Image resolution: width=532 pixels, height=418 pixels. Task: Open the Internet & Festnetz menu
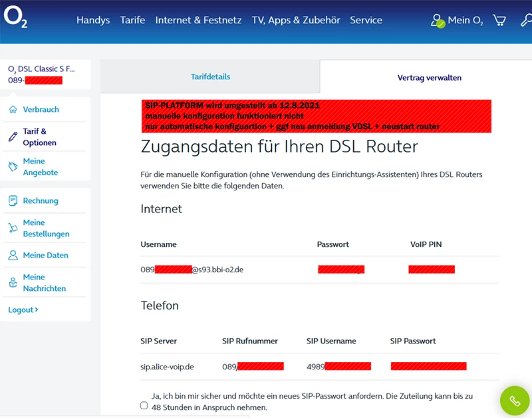[x=198, y=20]
